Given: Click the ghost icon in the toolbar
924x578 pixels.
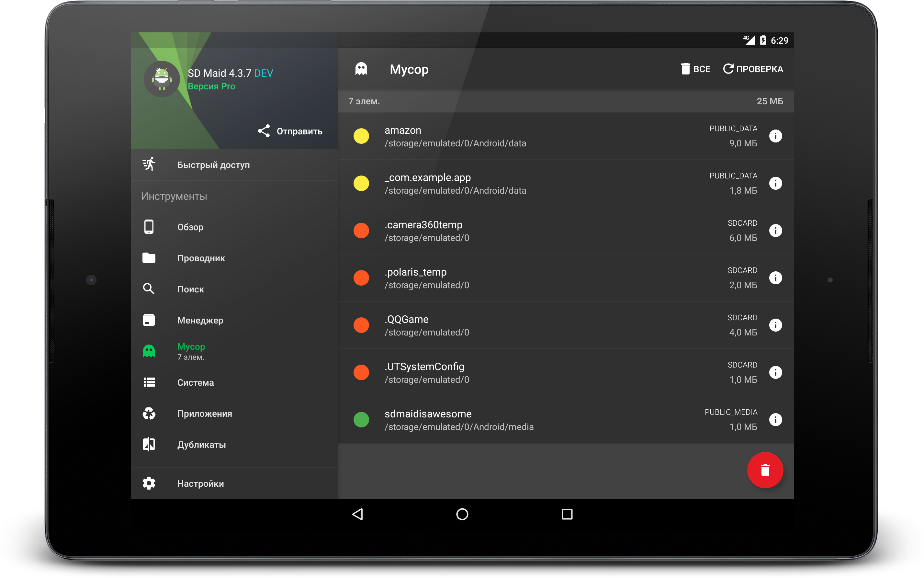Looking at the screenshot, I should point(361,69).
